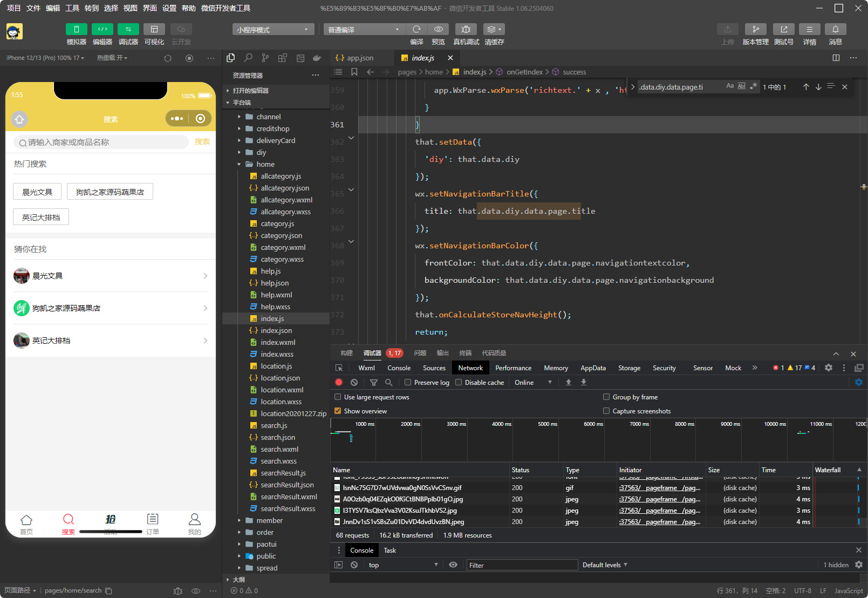Viewport: 868px width, 598px height.
Task: Click the clear network log icon
Action: [x=354, y=382]
